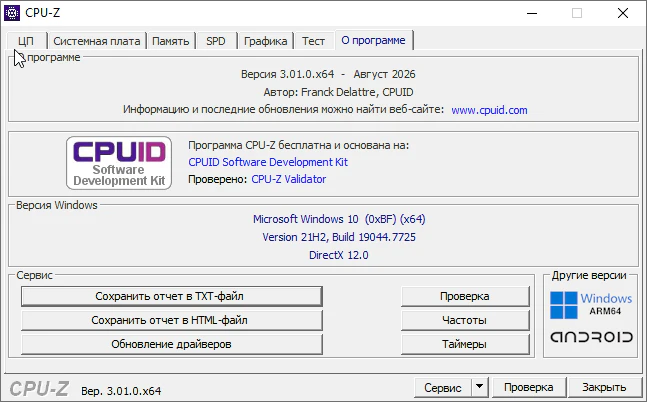Open the CPU-Z Validator link

[288, 179]
